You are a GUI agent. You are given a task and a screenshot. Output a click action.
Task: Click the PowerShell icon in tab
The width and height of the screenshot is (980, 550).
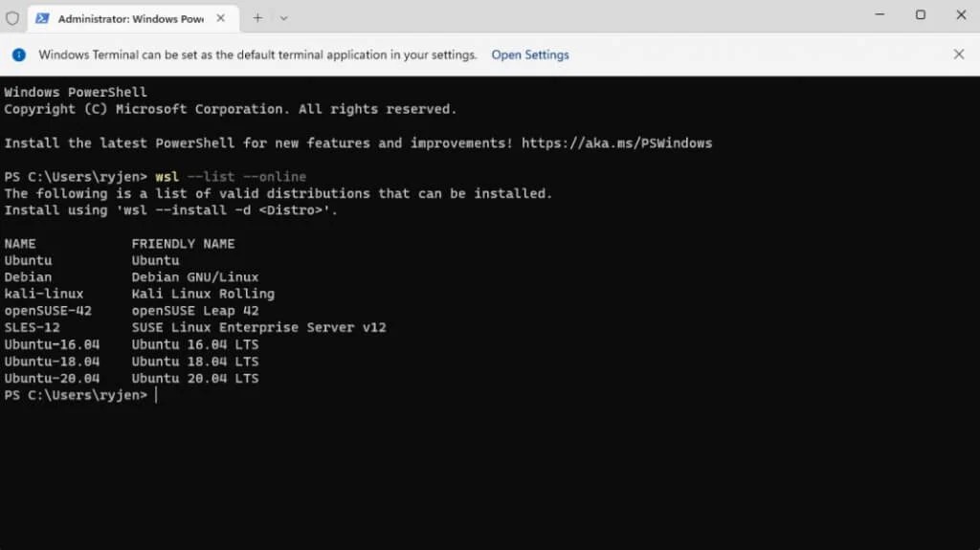coord(42,18)
